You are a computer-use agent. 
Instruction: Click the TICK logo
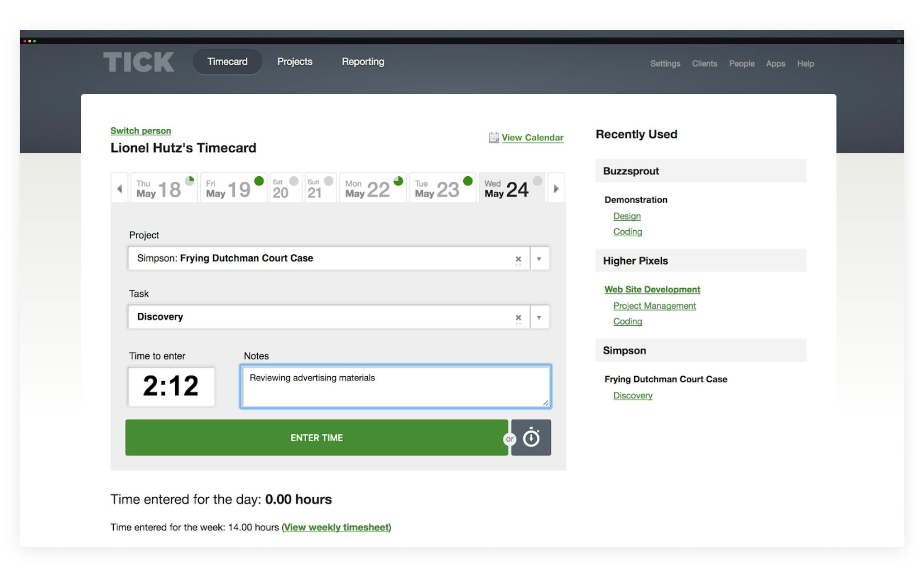139,62
